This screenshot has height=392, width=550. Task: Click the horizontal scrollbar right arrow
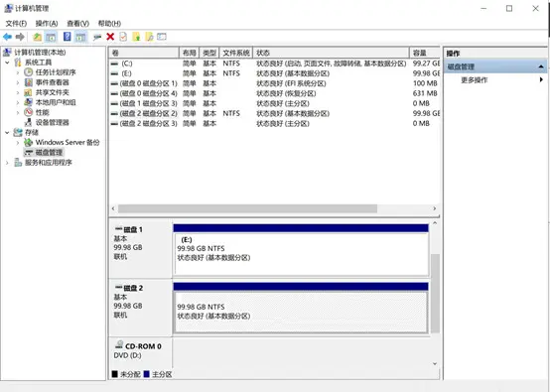pos(435,208)
